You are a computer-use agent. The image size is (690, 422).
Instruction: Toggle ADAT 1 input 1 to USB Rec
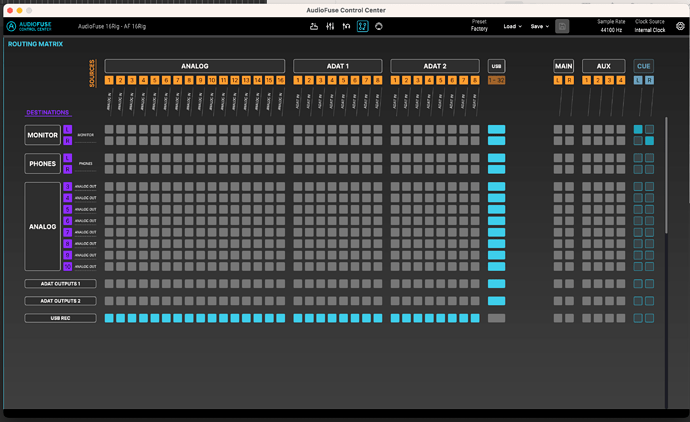click(x=298, y=318)
